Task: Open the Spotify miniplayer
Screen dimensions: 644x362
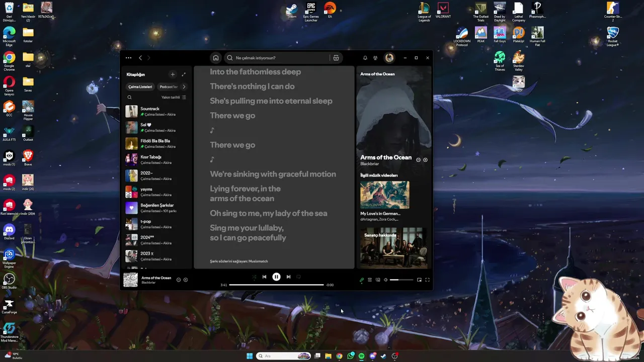Action: pos(419,280)
